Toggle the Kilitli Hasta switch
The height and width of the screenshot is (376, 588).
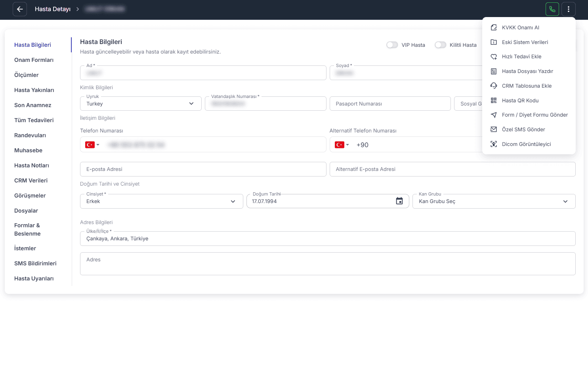440,45
